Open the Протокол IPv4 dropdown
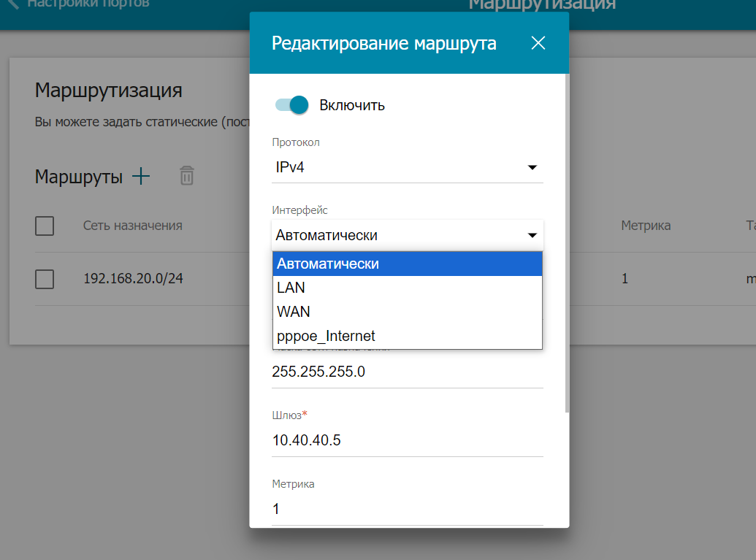The image size is (756, 560). tap(408, 167)
